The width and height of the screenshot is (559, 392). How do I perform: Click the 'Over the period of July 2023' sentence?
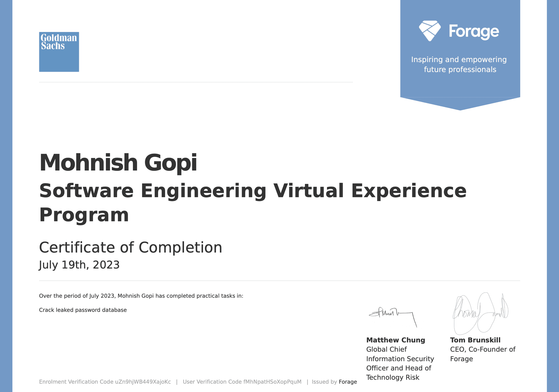[141, 296]
